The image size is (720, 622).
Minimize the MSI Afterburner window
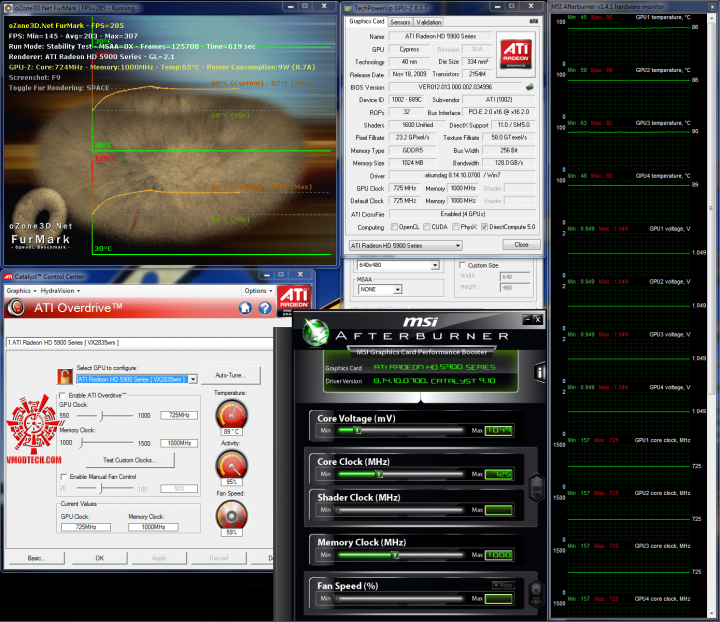pos(527,319)
